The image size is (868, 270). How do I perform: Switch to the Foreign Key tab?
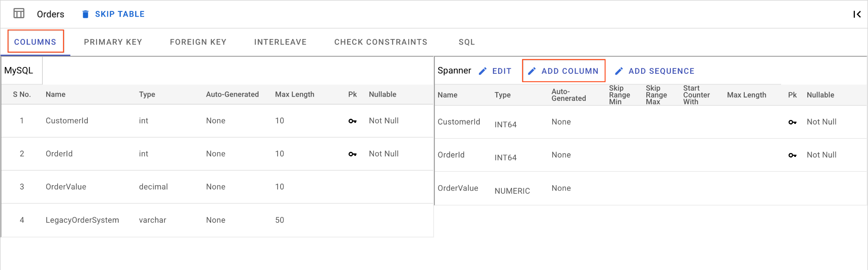click(198, 42)
